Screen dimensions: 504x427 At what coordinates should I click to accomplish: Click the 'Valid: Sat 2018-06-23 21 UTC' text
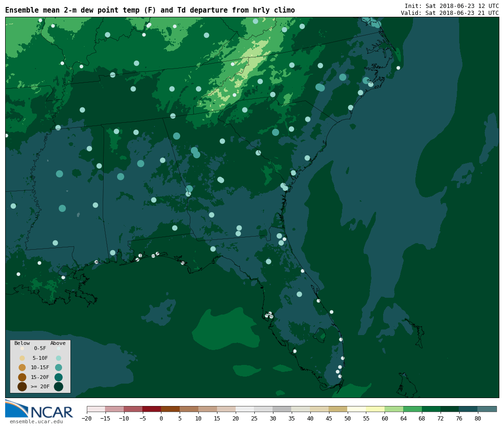[x=450, y=13]
